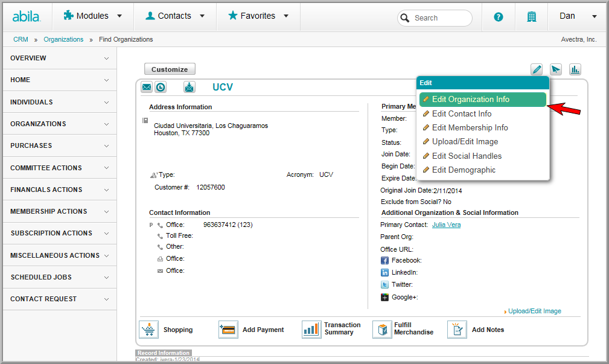Click the pencil edit icon
Viewport: 609px width, 364px height.
coord(537,69)
